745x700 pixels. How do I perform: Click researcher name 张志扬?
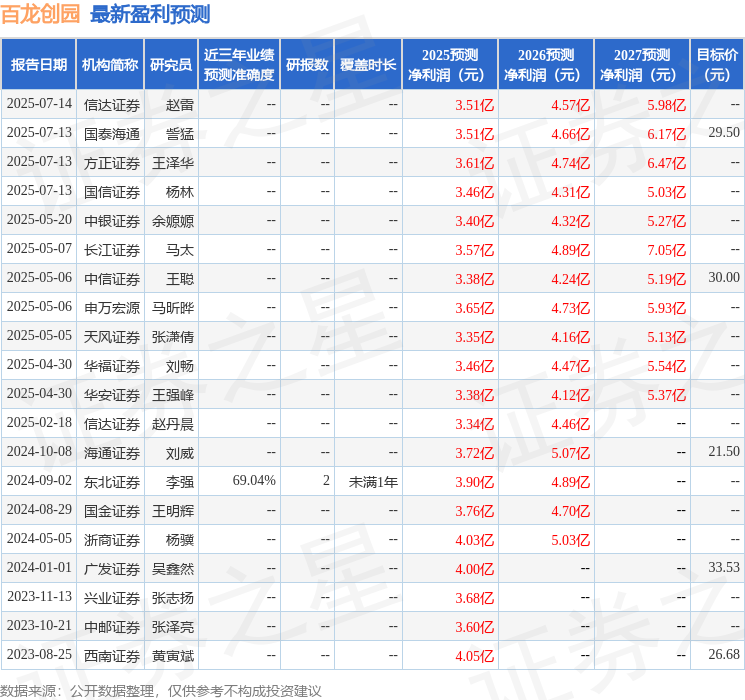(173, 598)
